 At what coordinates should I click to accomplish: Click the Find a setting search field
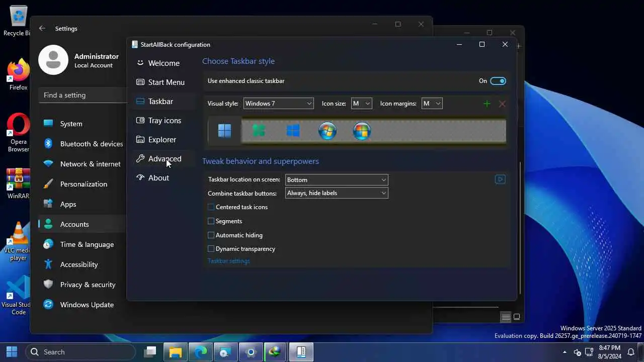point(83,95)
